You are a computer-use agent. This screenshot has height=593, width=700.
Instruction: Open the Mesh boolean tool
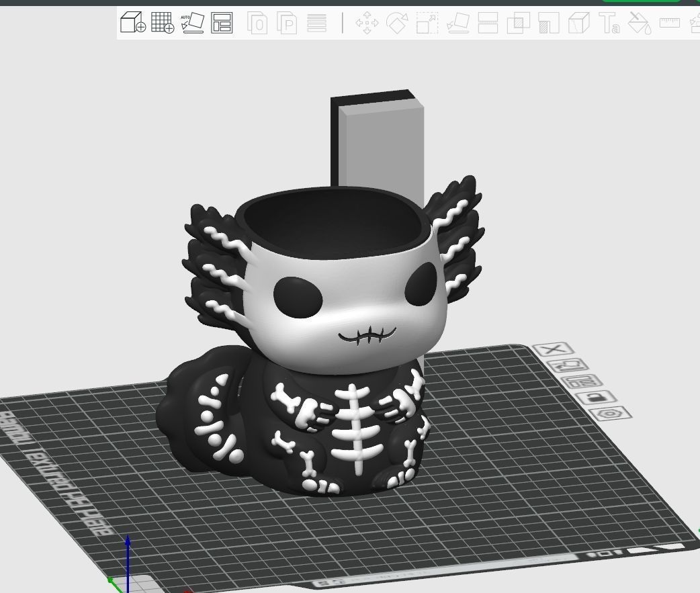pyautogui.click(x=519, y=23)
